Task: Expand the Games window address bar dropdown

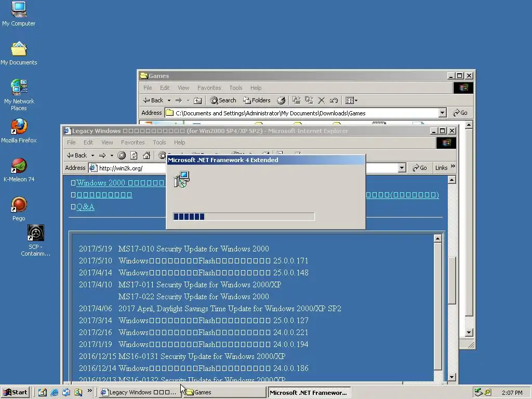Action: click(x=442, y=113)
